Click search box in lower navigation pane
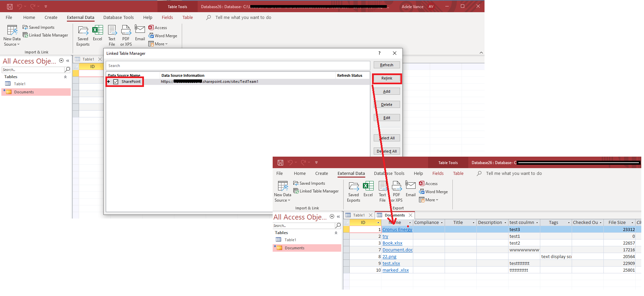This screenshot has height=296, width=644. pos(304,226)
